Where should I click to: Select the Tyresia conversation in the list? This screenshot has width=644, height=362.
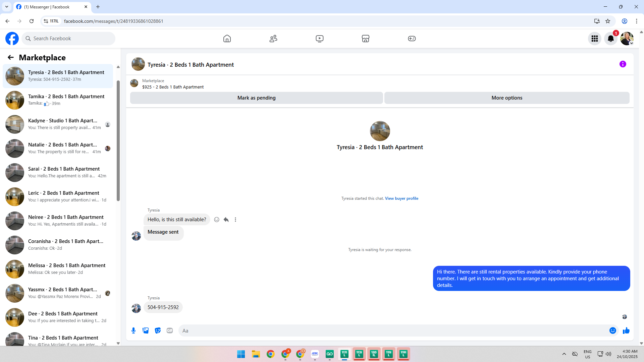click(x=58, y=76)
